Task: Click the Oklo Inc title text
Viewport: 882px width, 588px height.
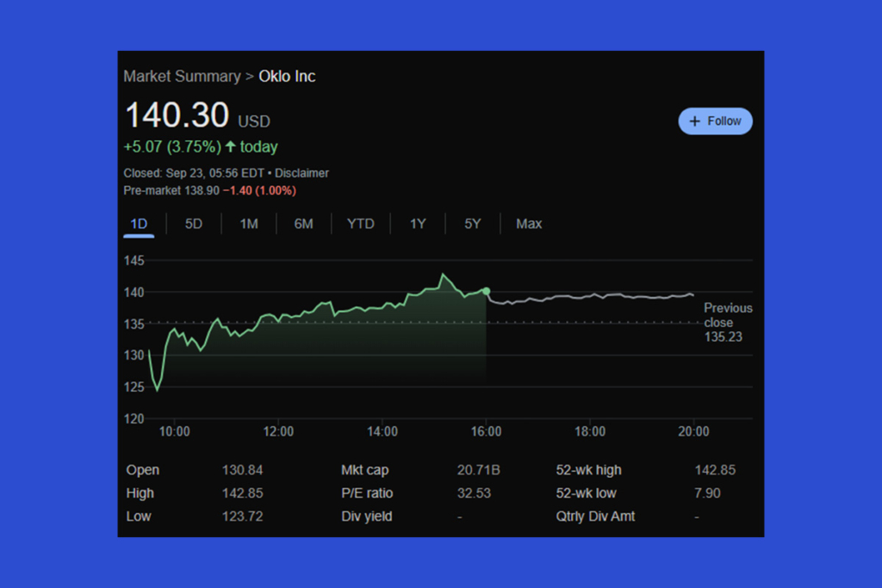Action: [x=287, y=77]
